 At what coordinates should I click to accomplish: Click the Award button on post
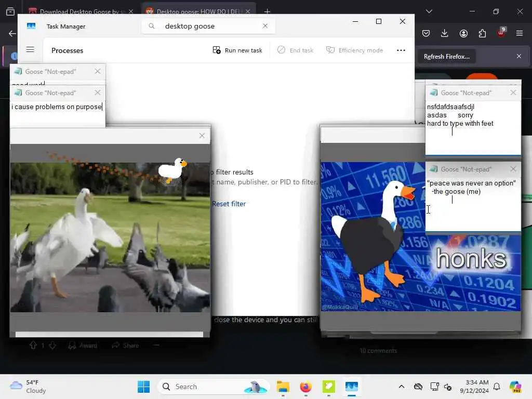click(x=83, y=345)
